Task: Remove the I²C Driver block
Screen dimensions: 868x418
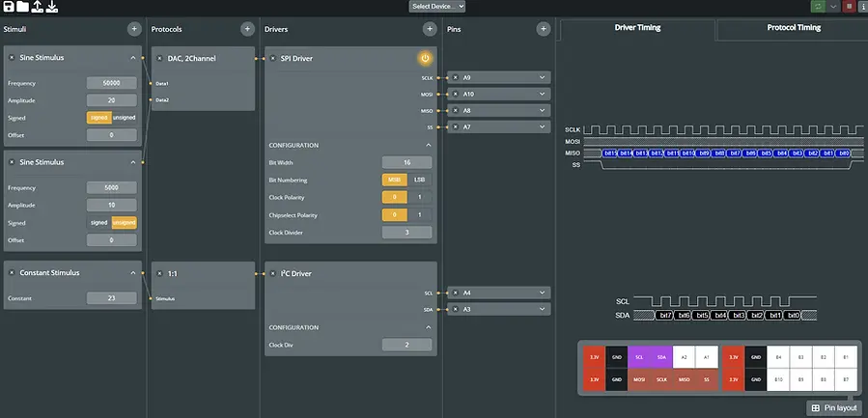Action: pyautogui.click(x=273, y=273)
